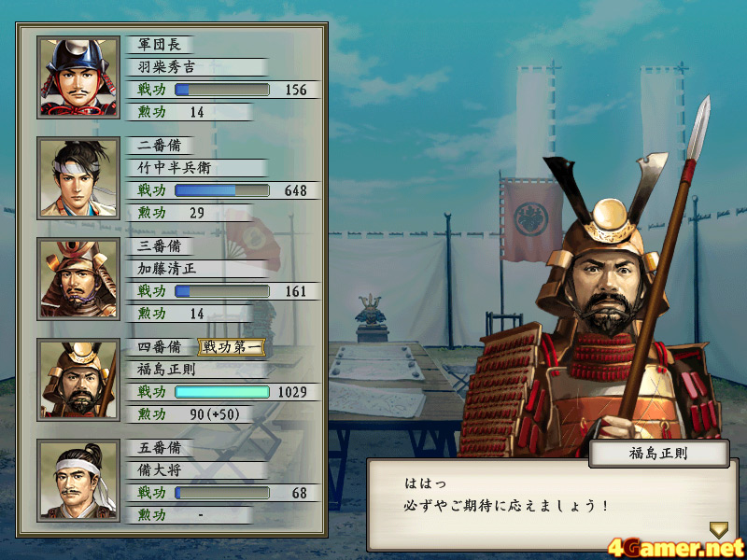Viewport: 747px width, 560px height.
Task: Click 竹中半兵衛 battle merit bar showing 648
Action: pos(222,190)
